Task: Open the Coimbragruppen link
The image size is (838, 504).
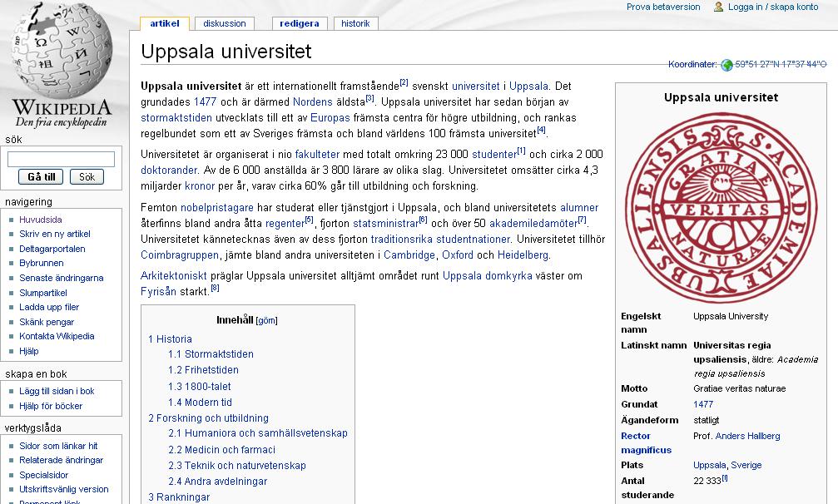Action: point(180,255)
